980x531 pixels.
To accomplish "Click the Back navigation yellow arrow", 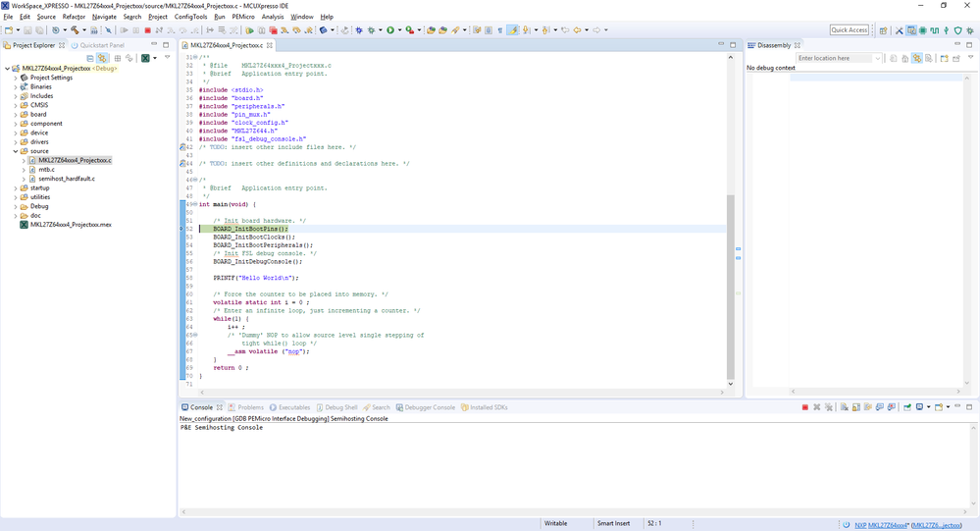I will pyautogui.click(x=577, y=30).
